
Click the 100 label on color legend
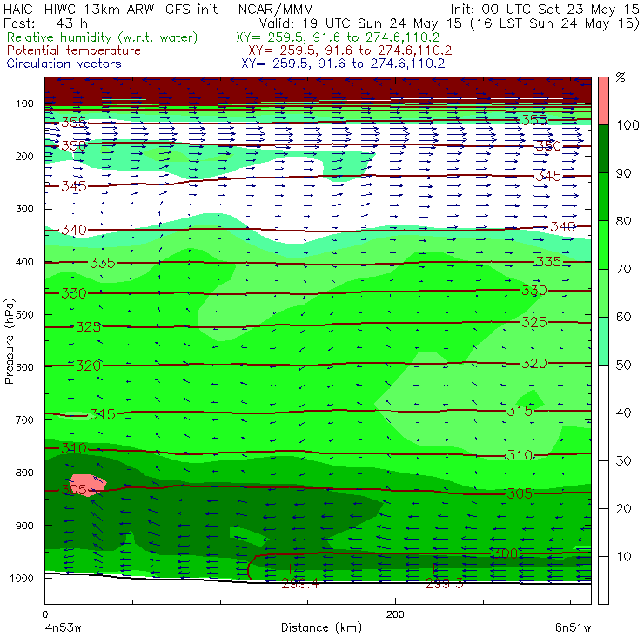(x=627, y=124)
